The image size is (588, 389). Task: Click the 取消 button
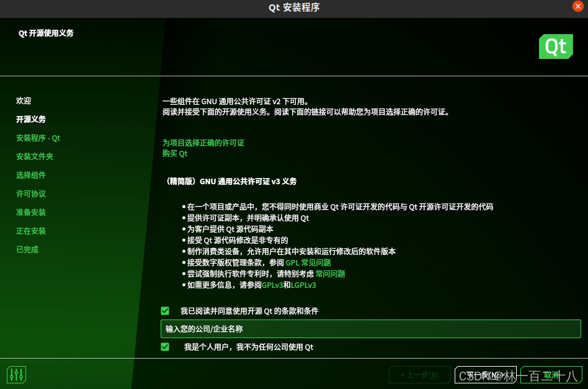click(552, 375)
